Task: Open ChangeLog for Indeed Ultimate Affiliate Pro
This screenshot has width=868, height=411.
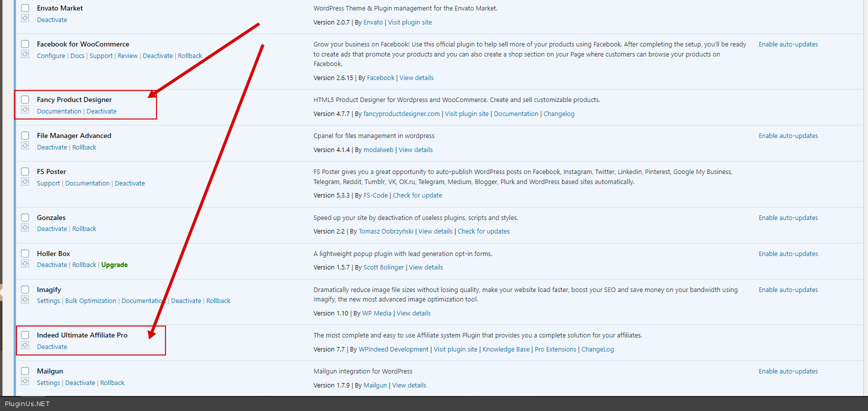Action: tap(597, 349)
